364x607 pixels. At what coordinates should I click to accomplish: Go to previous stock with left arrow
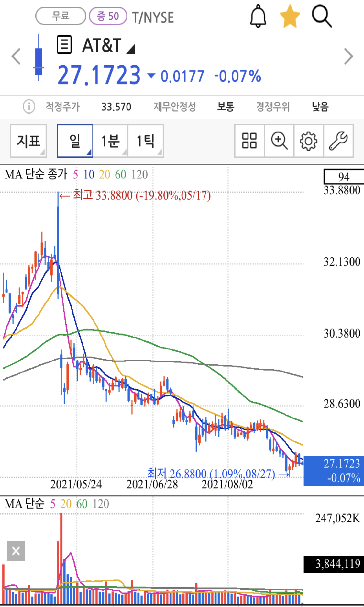click(16, 56)
